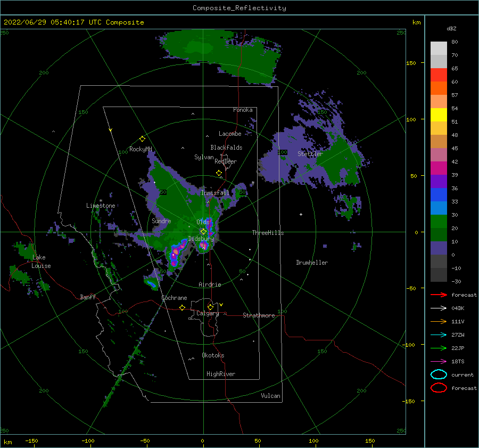Click the 27ZW legend label
This screenshot has height=448, width=479.
pos(458,335)
